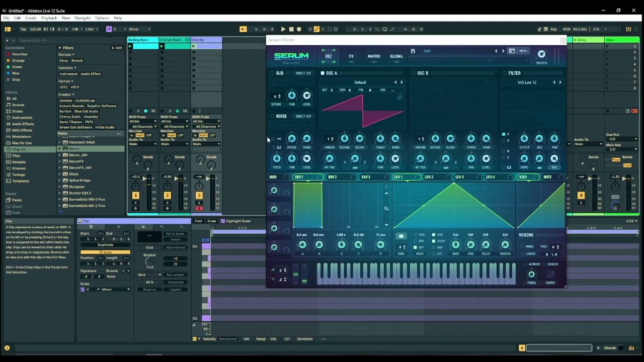Open Rolling Bass MIDI From All Ins dropdown
The height and width of the screenshot is (362, 644).
coord(143,122)
